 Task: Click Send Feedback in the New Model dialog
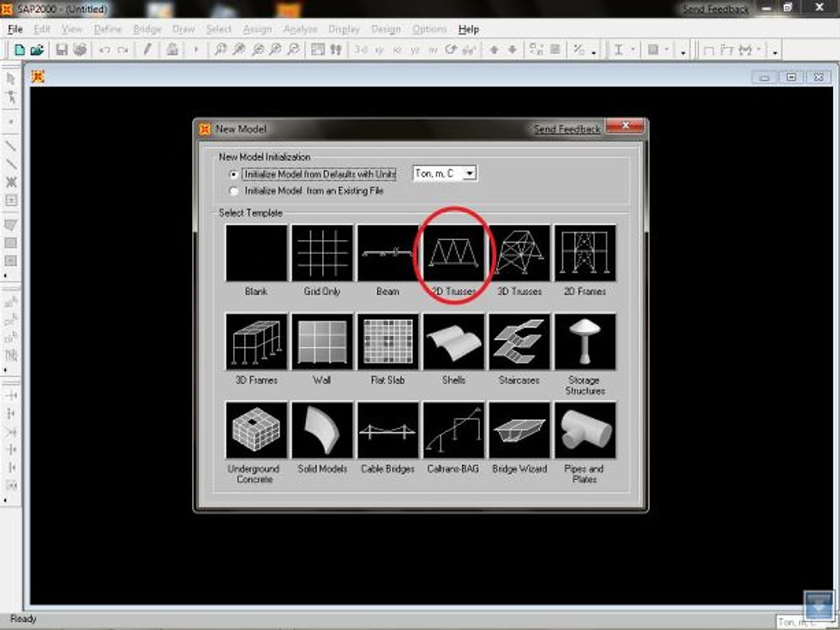(567, 129)
